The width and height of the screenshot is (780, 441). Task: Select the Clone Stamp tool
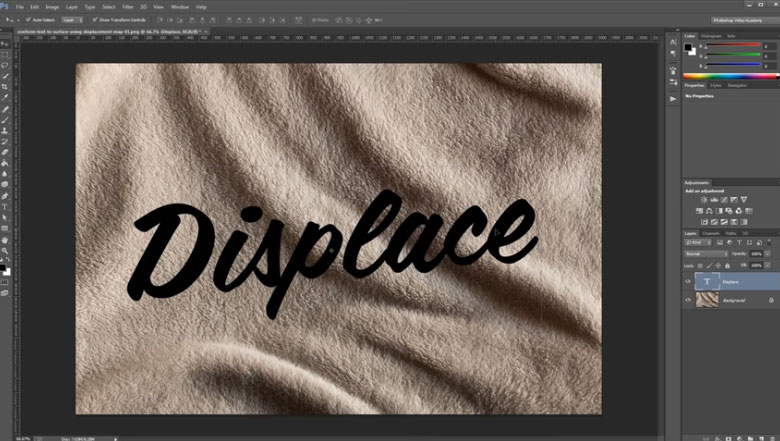coord(5,131)
